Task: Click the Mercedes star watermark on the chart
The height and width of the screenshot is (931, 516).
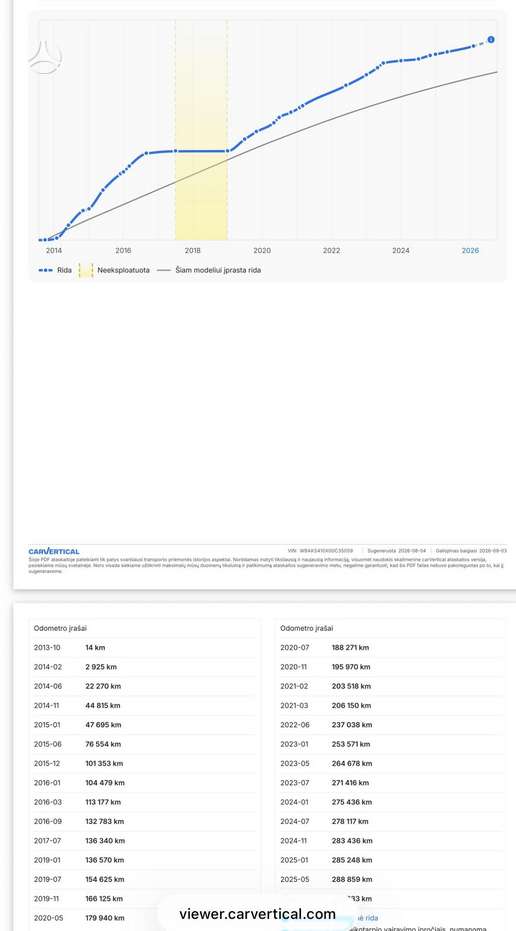Action: tap(45, 57)
